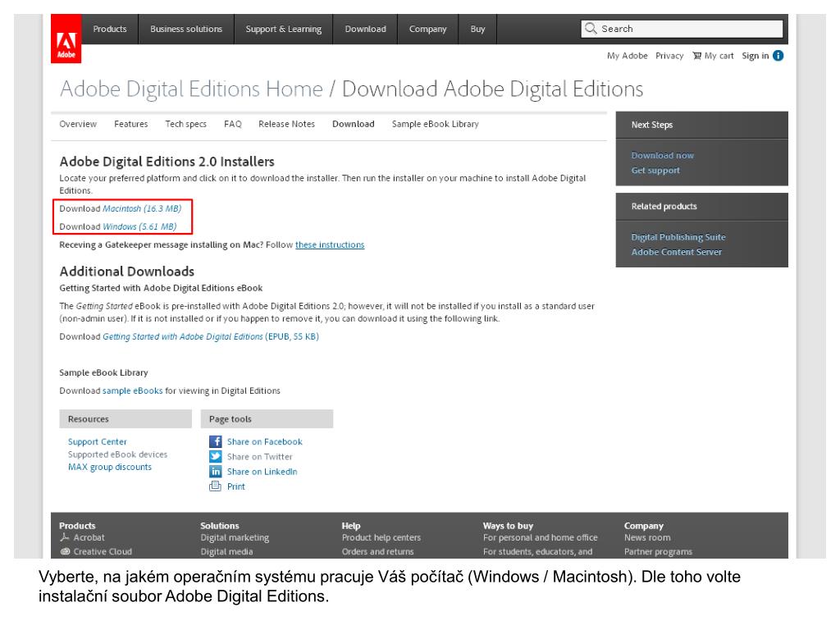840x630 pixels.
Task: Open Support & Learning menu
Action: [x=283, y=29]
